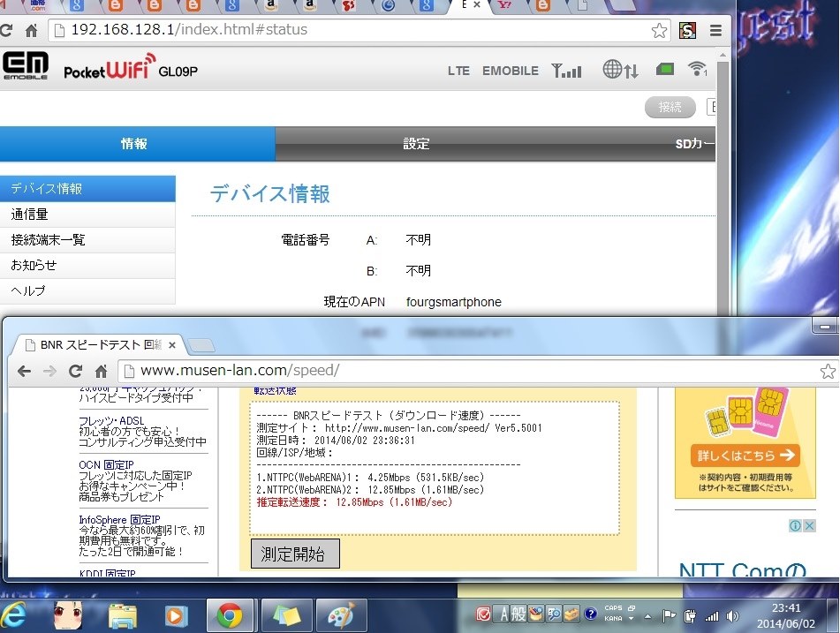Open a new tab in the speed test window

[x=202, y=346]
